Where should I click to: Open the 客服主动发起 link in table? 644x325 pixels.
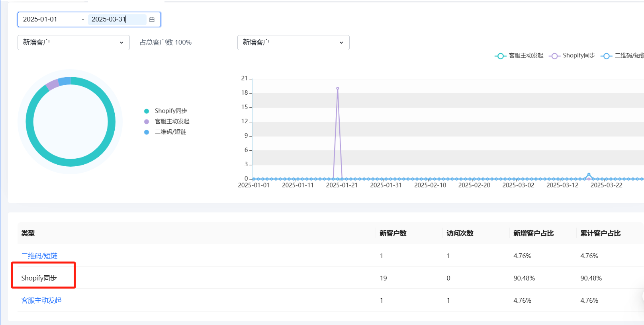[41, 300]
